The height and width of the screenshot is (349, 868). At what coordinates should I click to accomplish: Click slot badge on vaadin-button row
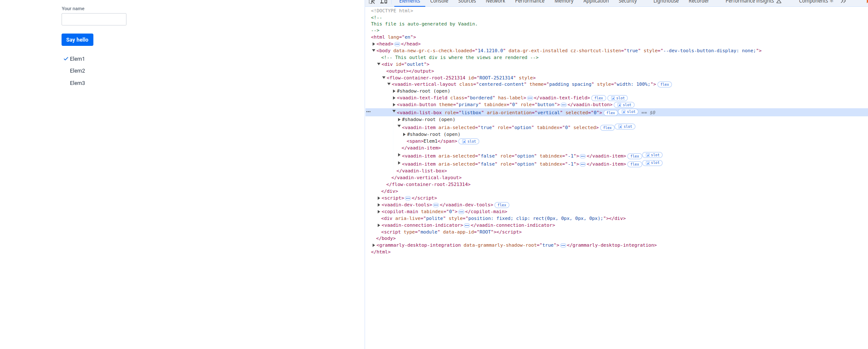coord(624,105)
